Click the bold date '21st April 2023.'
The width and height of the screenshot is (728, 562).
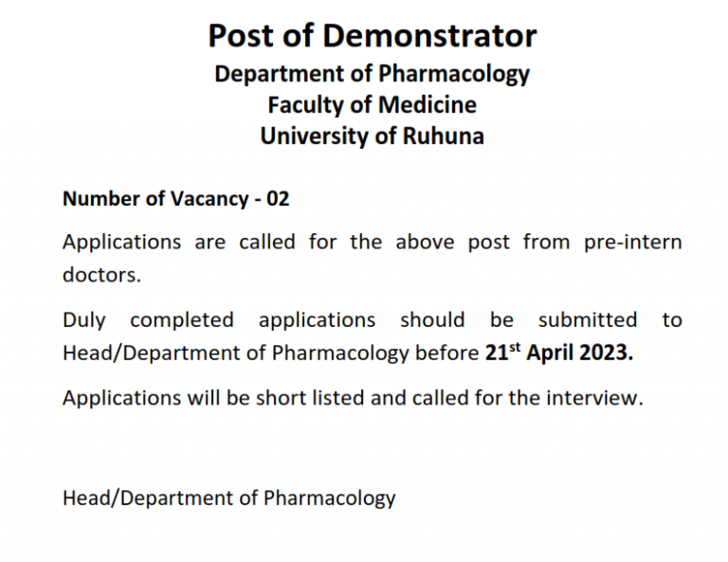559,353
